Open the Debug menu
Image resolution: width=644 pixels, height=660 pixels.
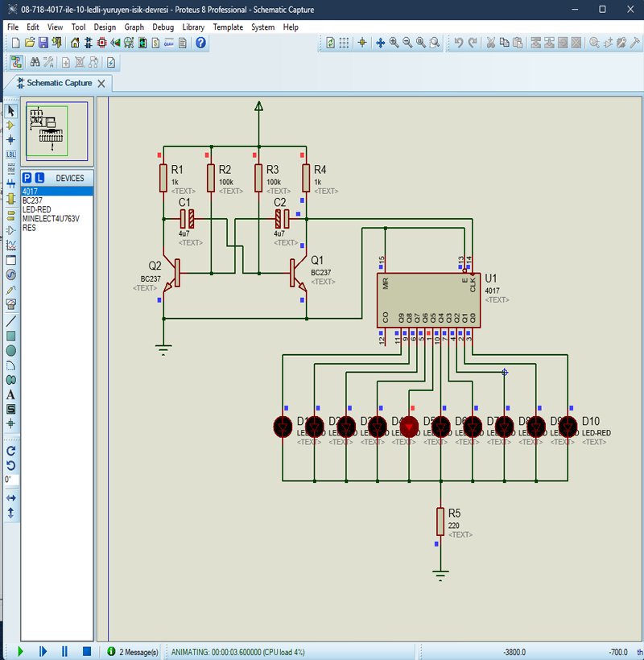(163, 27)
